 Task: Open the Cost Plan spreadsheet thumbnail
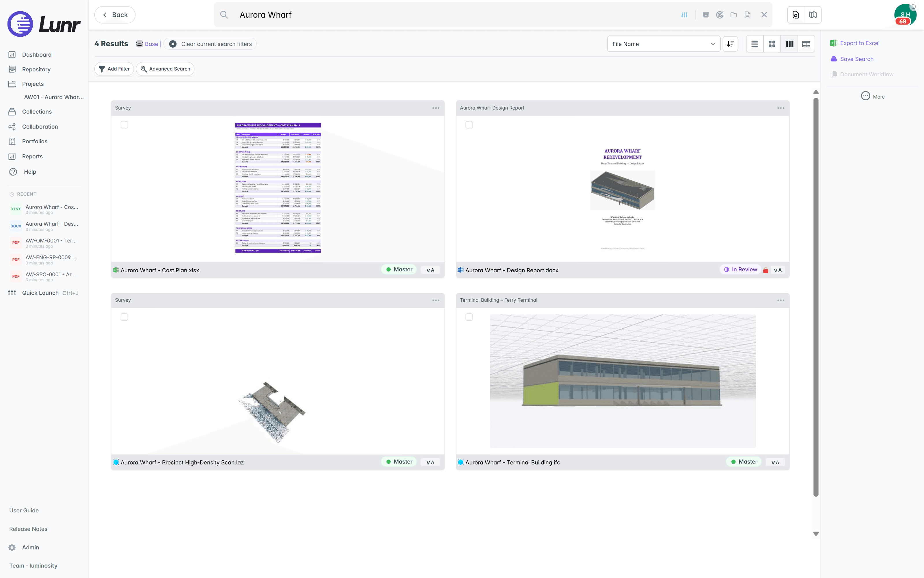278,188
